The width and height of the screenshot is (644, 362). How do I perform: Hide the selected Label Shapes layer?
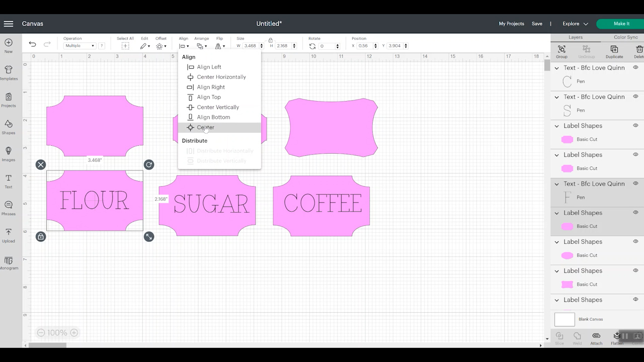(x=635, y=213)
